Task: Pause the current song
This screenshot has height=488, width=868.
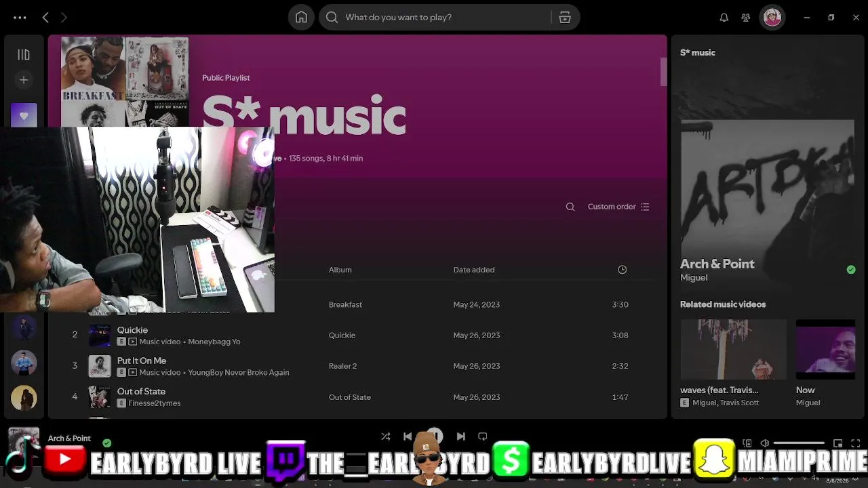Action: pyautogui.click(x=435, y=436)
